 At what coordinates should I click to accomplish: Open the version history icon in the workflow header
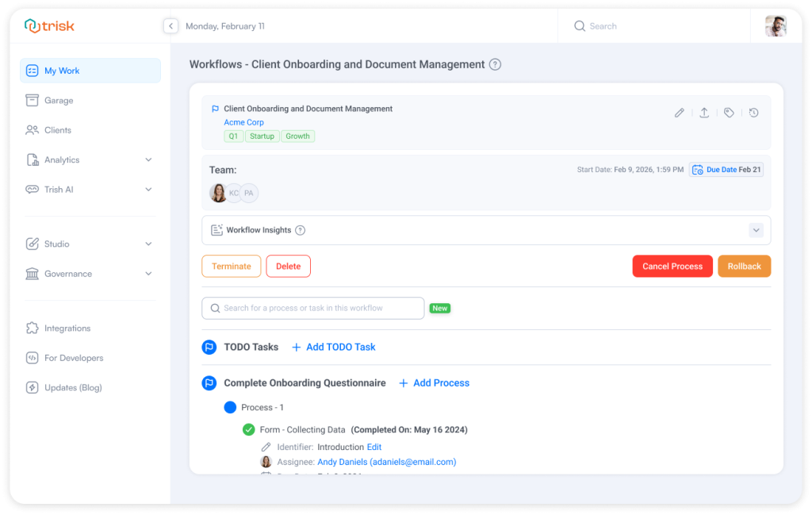coord(753,113)
